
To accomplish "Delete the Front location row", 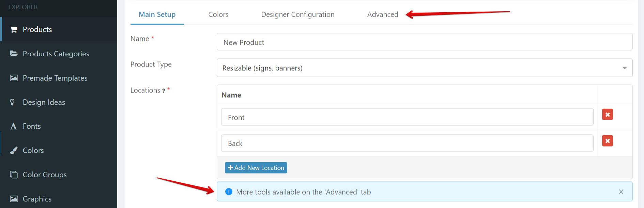I will [607, 115].
